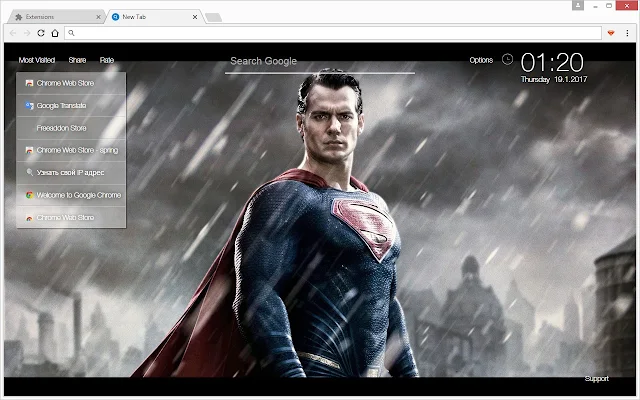Click the back navigation arrow
The width and height of the screenshot is (640, 400).
click(13, 33)
